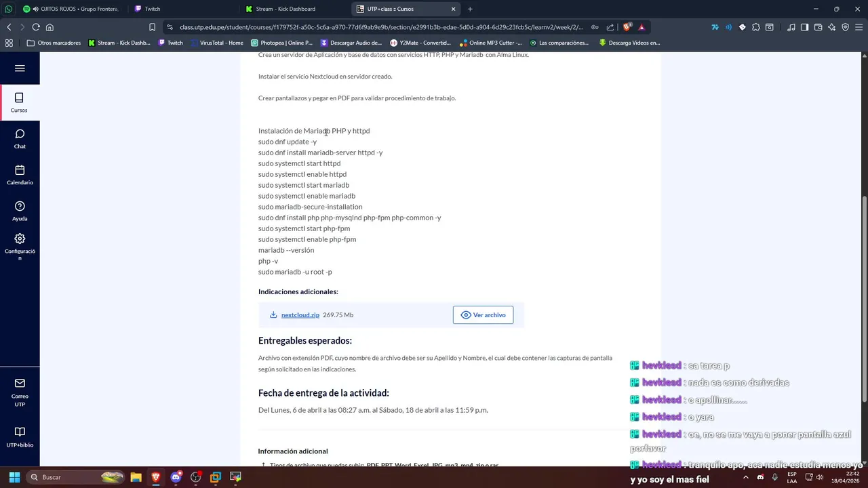The height and width of the screenshot is (488, 868).
Task: Open File Explorer from the taskbar
Action: coord(136,477)
